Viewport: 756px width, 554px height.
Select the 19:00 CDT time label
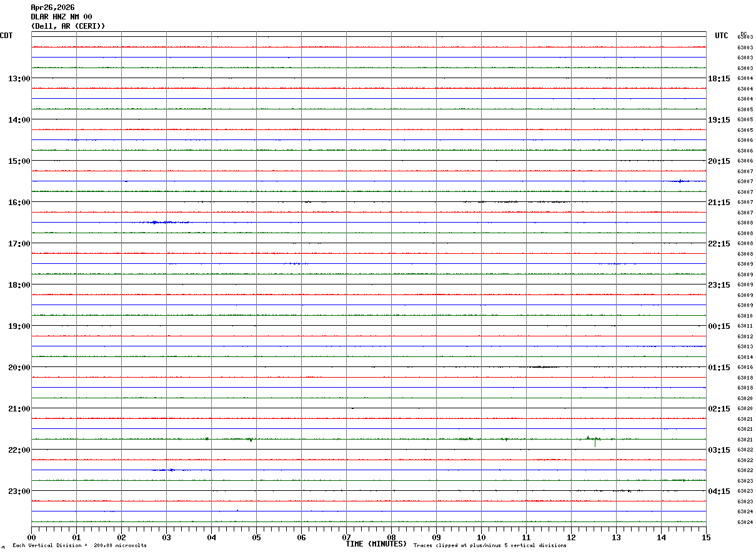pos(19,326)
